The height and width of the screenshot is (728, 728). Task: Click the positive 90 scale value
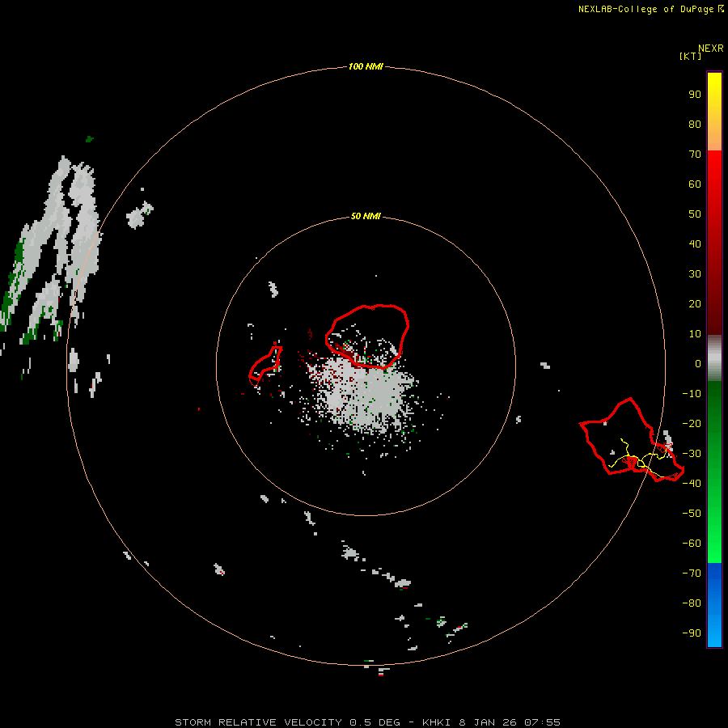coord(695,95)
